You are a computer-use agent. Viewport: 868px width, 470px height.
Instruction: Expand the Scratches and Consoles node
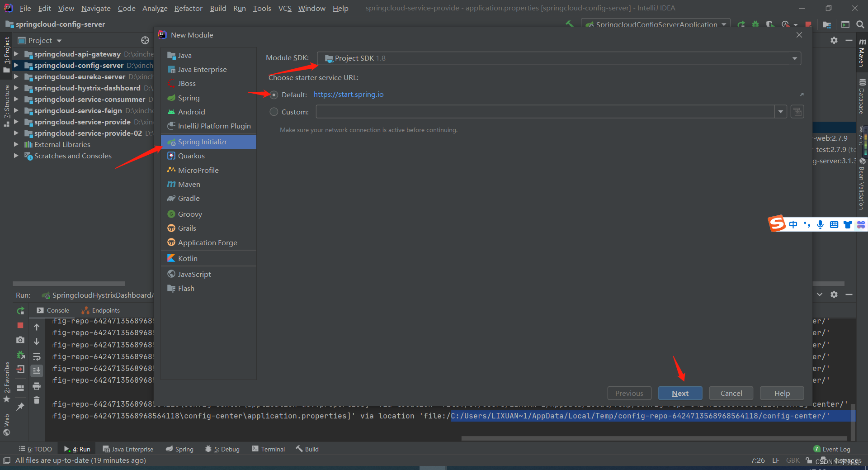(16, 156)
